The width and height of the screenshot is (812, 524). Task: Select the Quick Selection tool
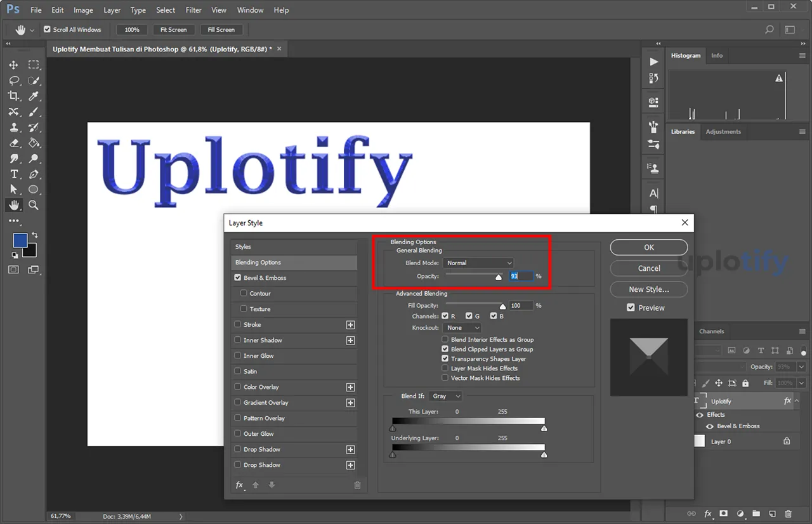coord(34,81)
